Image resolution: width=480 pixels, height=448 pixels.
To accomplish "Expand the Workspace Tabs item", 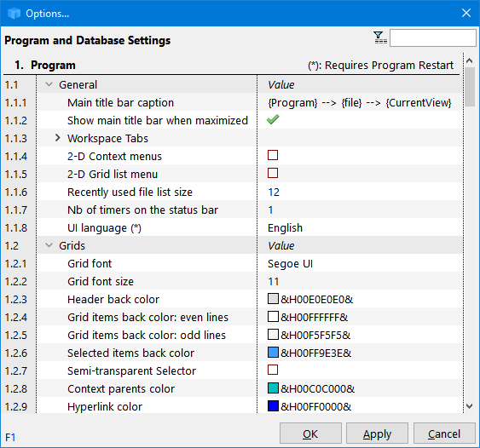I will coord(58,138).
